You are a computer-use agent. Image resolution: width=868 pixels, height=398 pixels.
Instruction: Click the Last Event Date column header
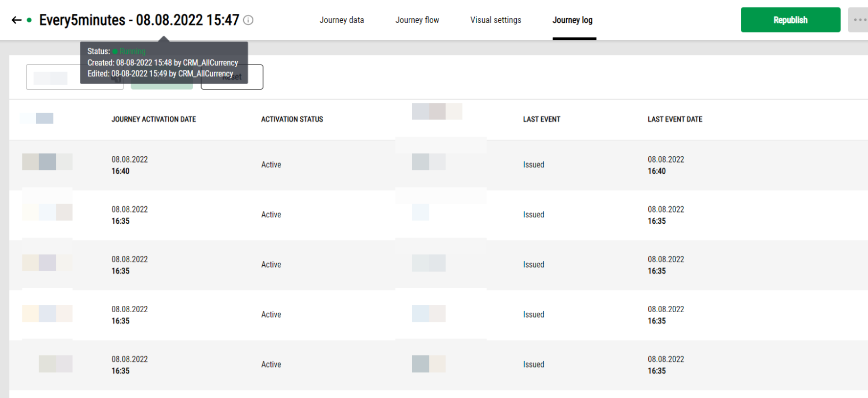point(675,119)
